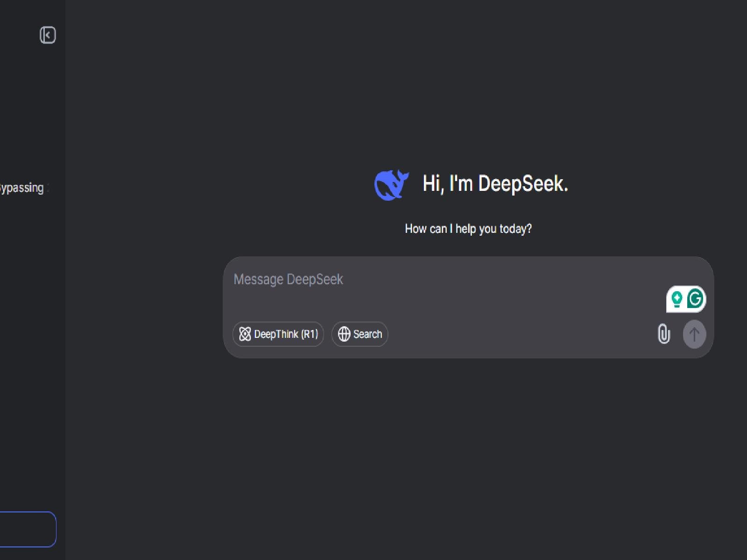
Task: Click the blue-outlined button in the sidebar bottom
Action: (27, 529)
